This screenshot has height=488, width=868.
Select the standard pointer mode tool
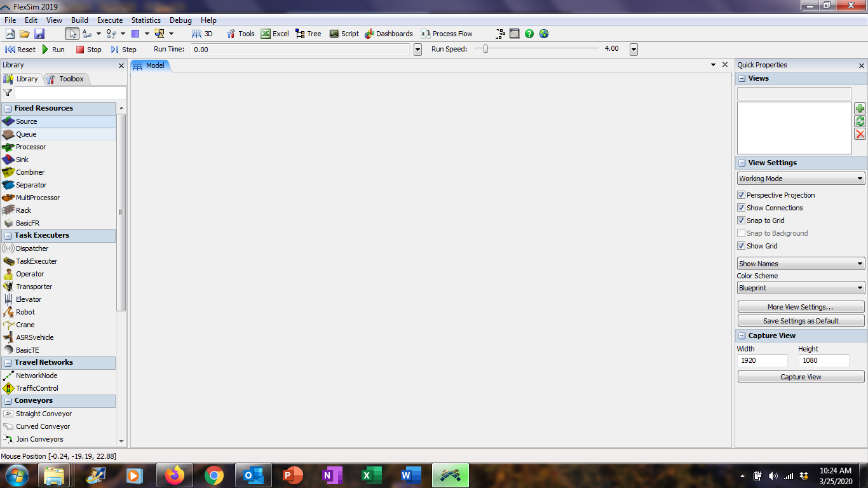click(72, 34)
